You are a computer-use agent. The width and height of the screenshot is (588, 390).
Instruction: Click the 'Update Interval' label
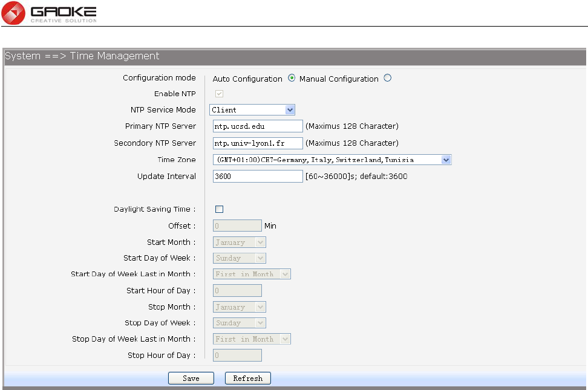coord(166,176)
